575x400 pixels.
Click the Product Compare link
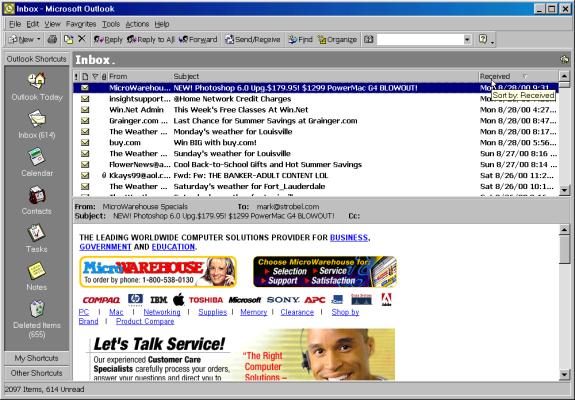pos(145,321)
